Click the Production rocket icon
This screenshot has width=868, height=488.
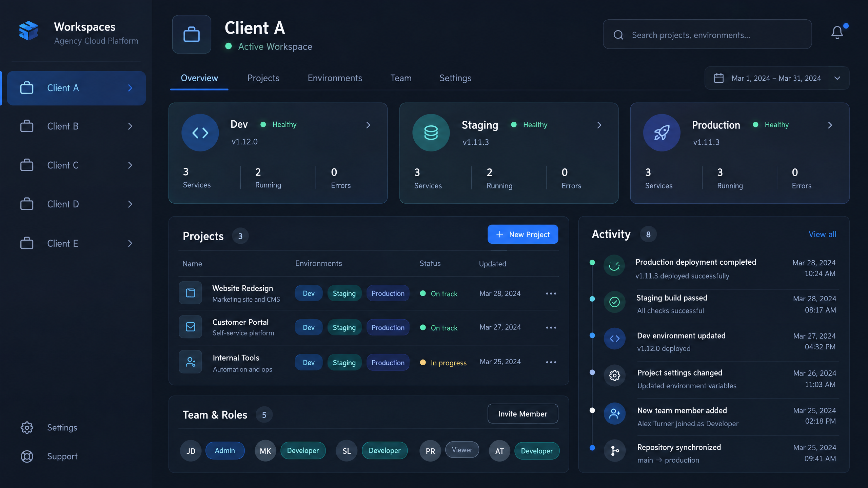[x=662, y=133]
